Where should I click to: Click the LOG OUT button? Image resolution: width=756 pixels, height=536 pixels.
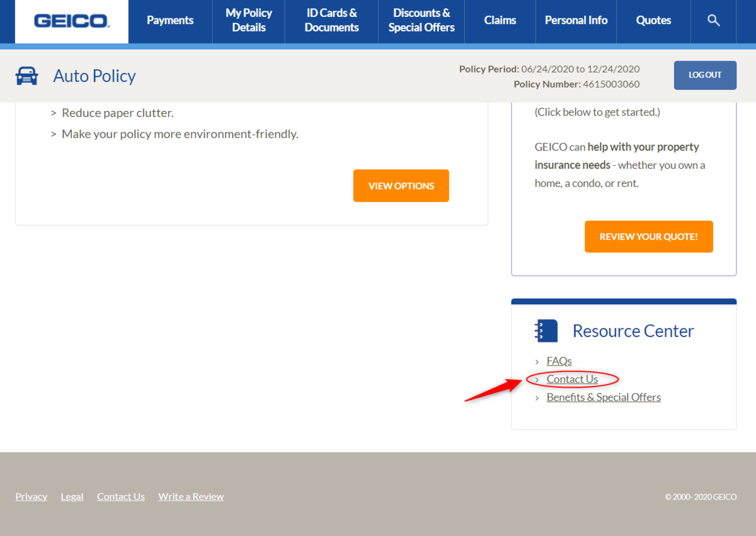pos(705,75)
